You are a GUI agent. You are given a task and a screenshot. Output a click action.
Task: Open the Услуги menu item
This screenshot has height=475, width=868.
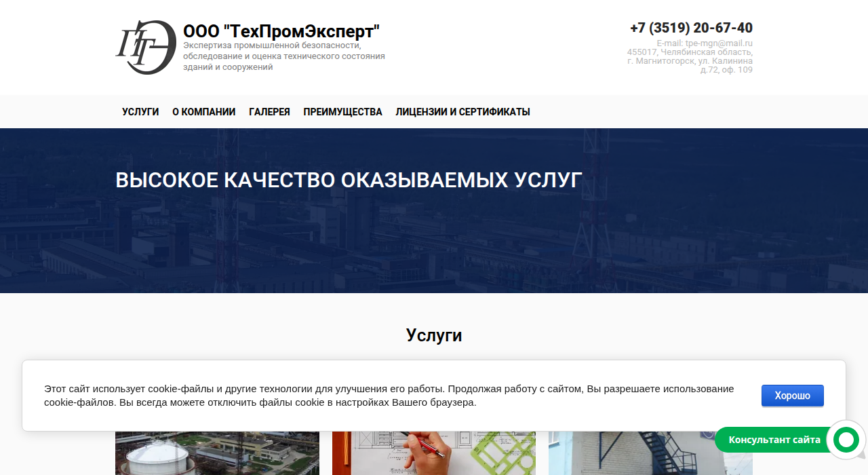140,112
